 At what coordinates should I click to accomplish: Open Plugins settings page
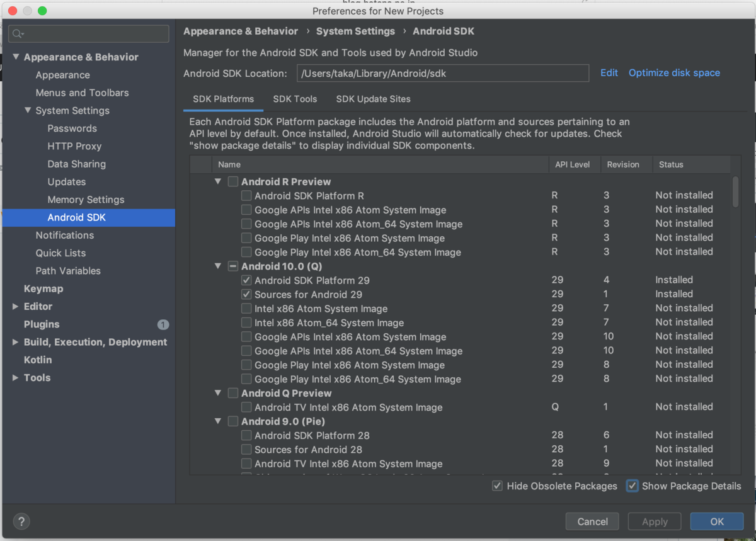coord(42,324)
